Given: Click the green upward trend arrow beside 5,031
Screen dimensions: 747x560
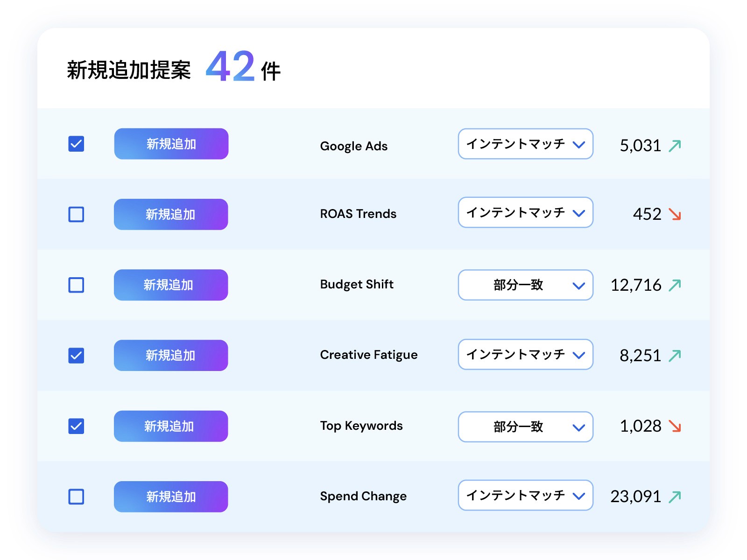Looking at the screenshot, I should (x=676, y=145).
